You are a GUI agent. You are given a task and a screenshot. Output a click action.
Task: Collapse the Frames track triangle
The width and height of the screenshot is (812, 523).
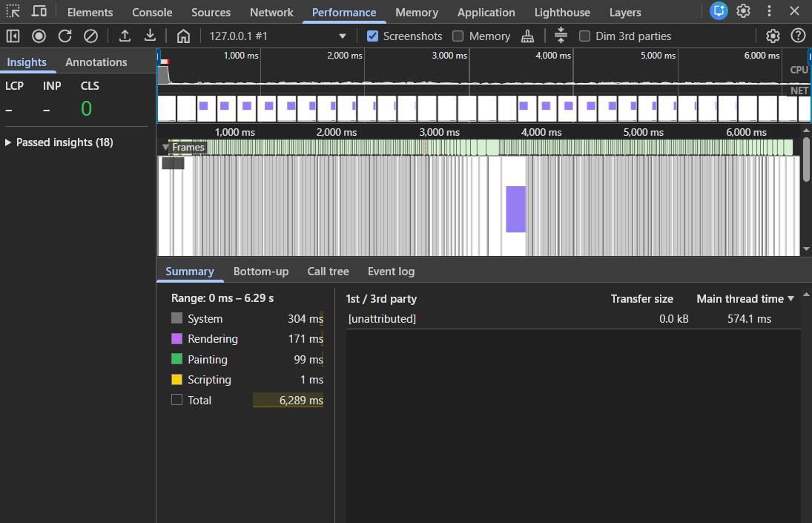click(x=166, y=147)
